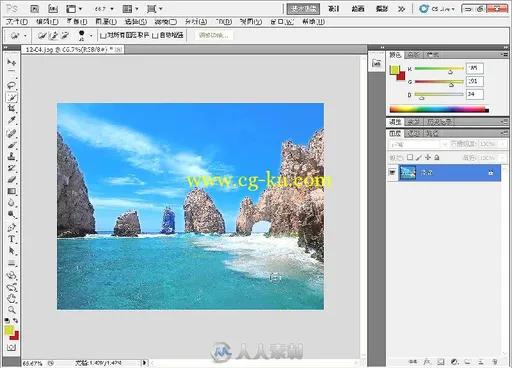The image size is (512, 368).
Task: Click the color spectrum ramp bar
Action: coord(439,109)
